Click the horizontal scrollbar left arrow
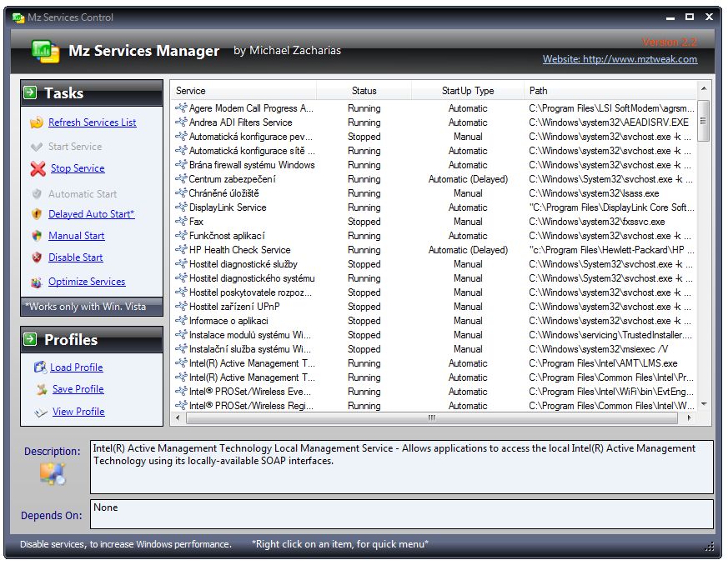 [x=178, y=418]
